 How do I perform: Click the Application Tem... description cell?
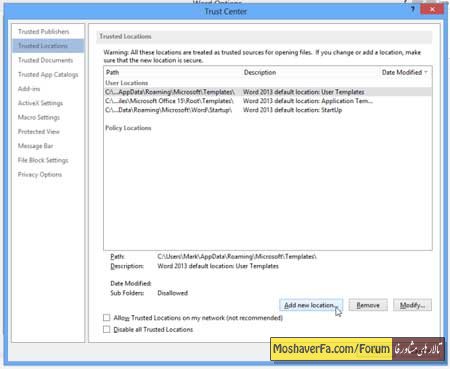[x=308, y=101]
